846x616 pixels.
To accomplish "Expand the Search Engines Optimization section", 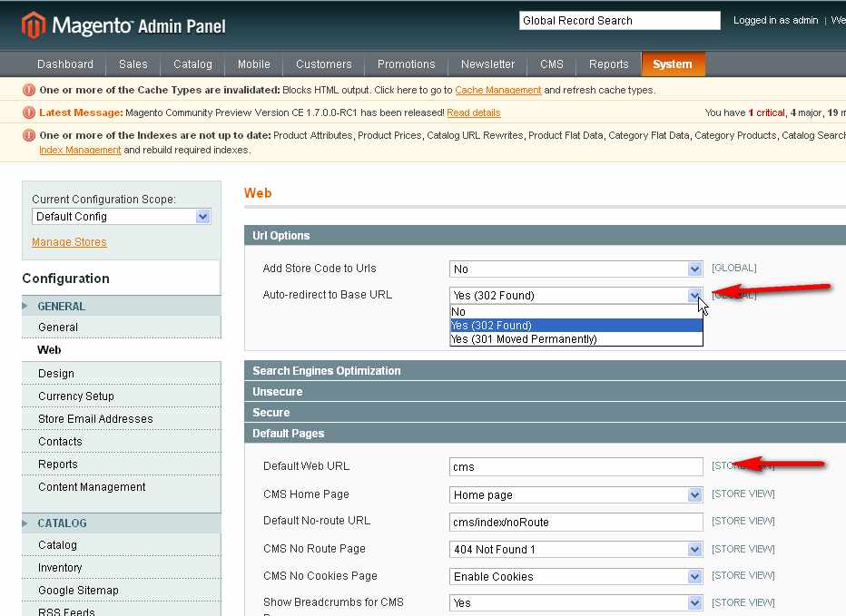I will pos(327,371).
